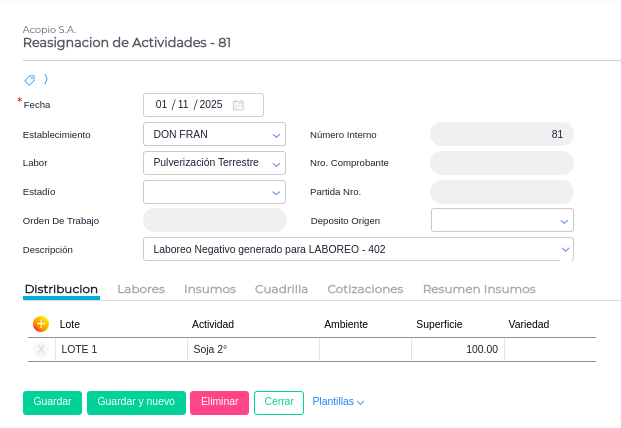Click the Superficie cell showing 100.00
This screenshot has width=621, height=428.
(x=458, y=349)
